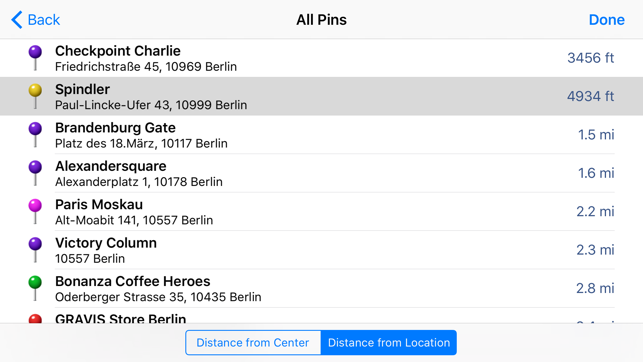
Task: Select the purple pin beside Victory Column
Action: [x=35, y=250]
